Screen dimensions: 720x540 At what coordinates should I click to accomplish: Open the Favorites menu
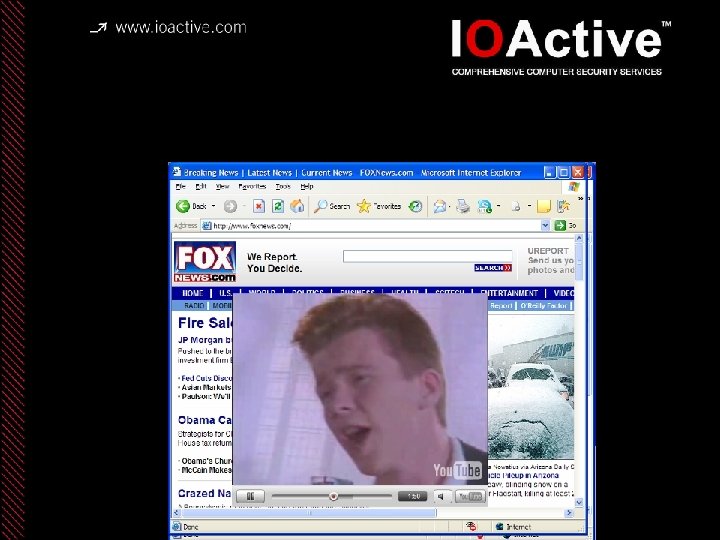point(252,186)
